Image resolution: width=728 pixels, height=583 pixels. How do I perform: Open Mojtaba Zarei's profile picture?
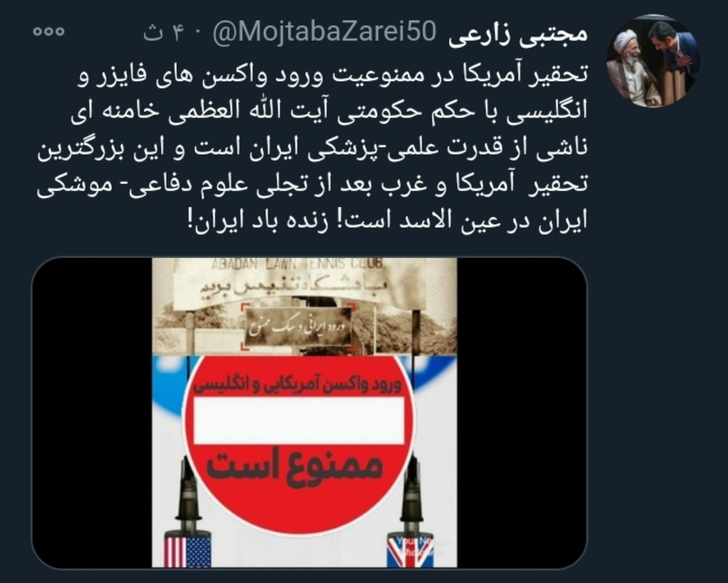pos(656,61)
